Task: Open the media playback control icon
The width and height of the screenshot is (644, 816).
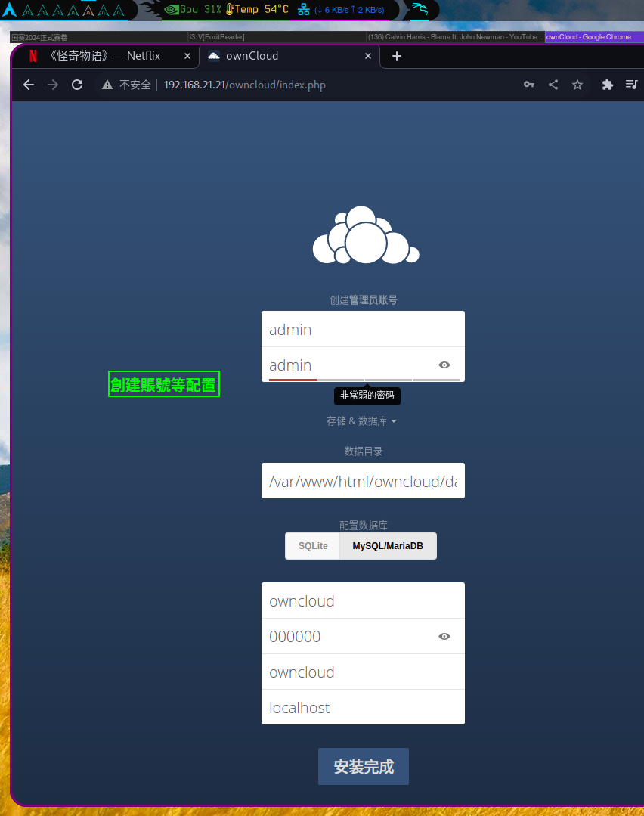Action: [x=631, y=85]
